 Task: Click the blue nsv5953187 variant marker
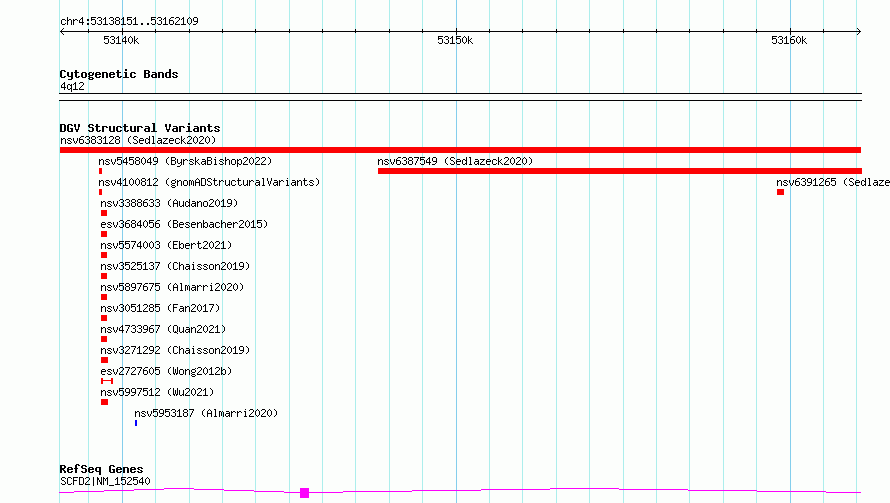point(136,423)
